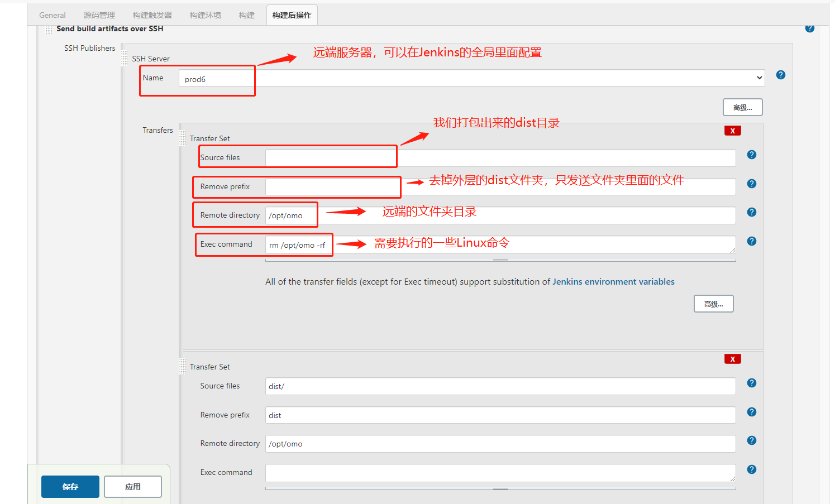835x504 pixels.
Task: Open help for Send build artifacts over SSH
Action: pyautogui.click(x=809, y=28)
